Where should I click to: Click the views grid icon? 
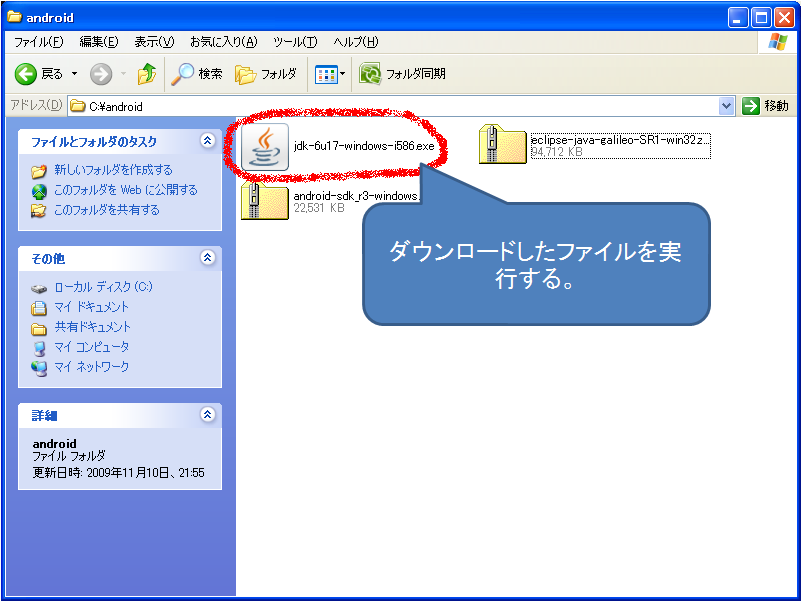pos(326,75)
